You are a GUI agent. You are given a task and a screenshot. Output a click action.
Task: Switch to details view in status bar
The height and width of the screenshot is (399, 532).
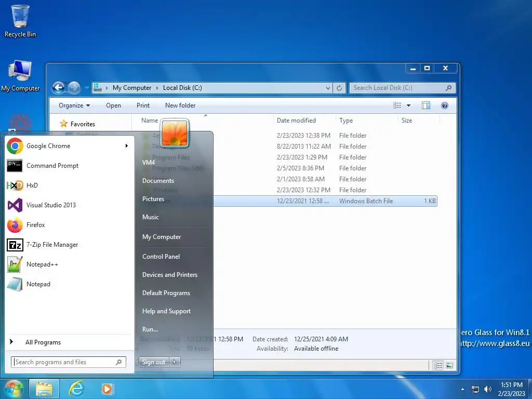click(438, 365)
